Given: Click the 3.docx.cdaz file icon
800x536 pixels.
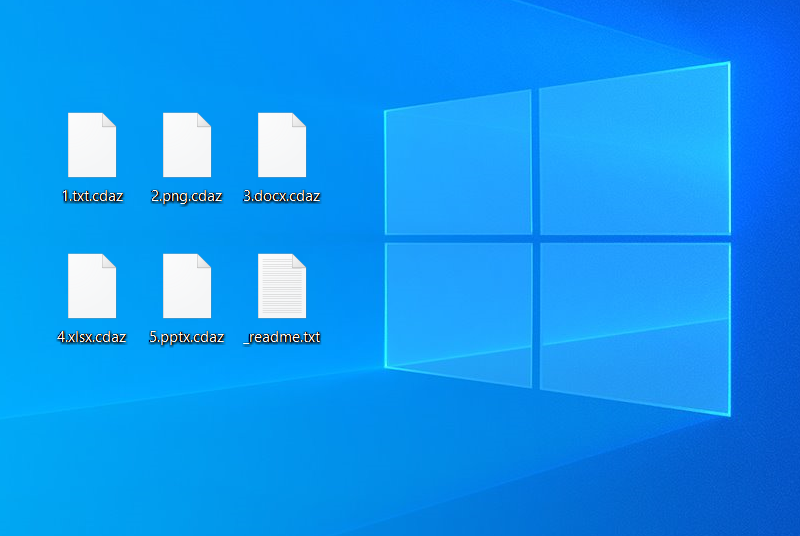Looking at the screenshot, I should pos(281,145).
